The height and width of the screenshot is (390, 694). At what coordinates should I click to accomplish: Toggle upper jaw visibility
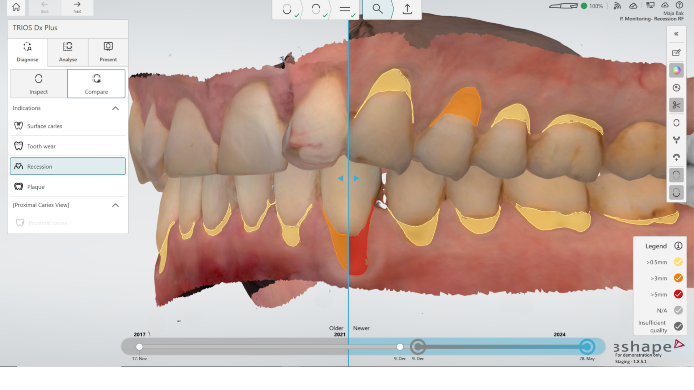pos(676,175)
